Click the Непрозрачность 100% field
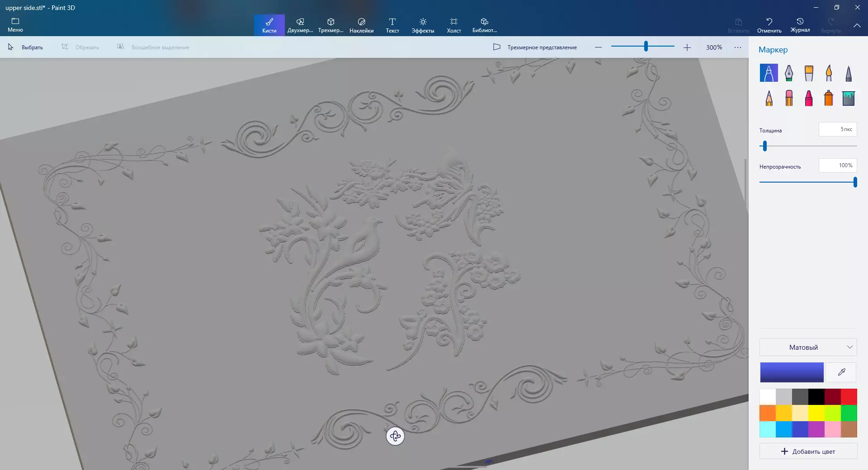 click(838, 165)
